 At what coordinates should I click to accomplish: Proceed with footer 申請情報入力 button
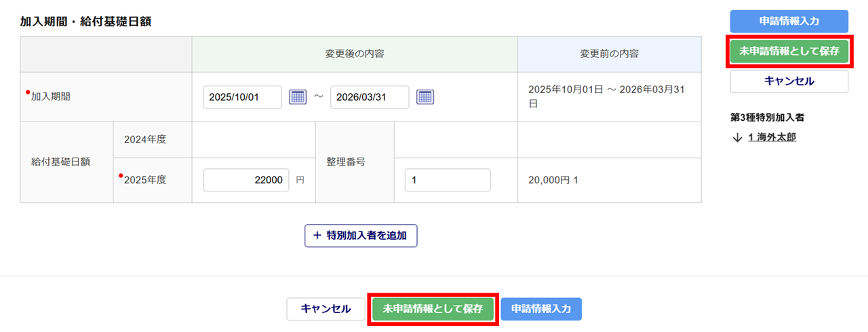(541, 309)
